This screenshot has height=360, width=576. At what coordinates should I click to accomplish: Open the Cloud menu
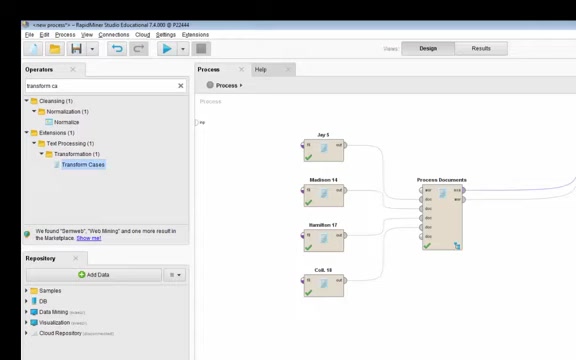tap(143, 35)
